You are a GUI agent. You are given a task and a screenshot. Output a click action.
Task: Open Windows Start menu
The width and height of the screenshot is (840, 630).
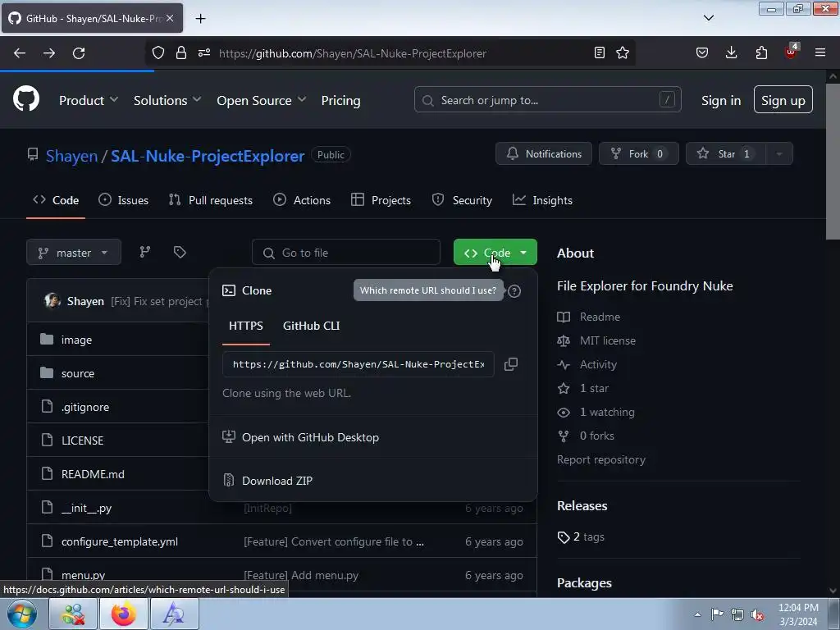pos(22,614)
